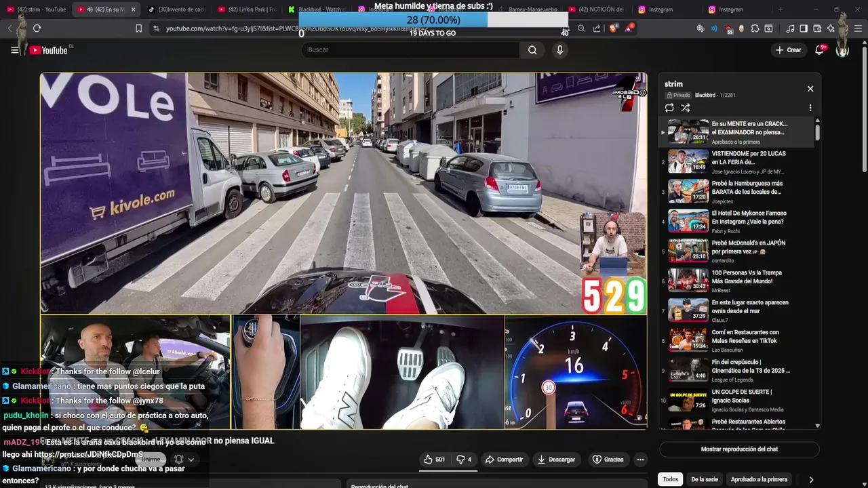This screenshot has width=868, height=488.
Task: Open the Brave Shields lion icon
Action: tap(613, 28)
